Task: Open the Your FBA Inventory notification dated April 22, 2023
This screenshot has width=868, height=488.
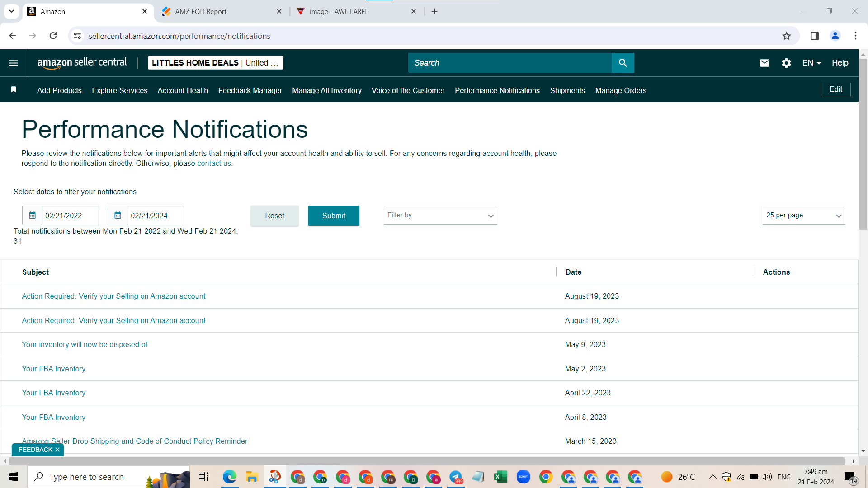Action: click(53, 393)
